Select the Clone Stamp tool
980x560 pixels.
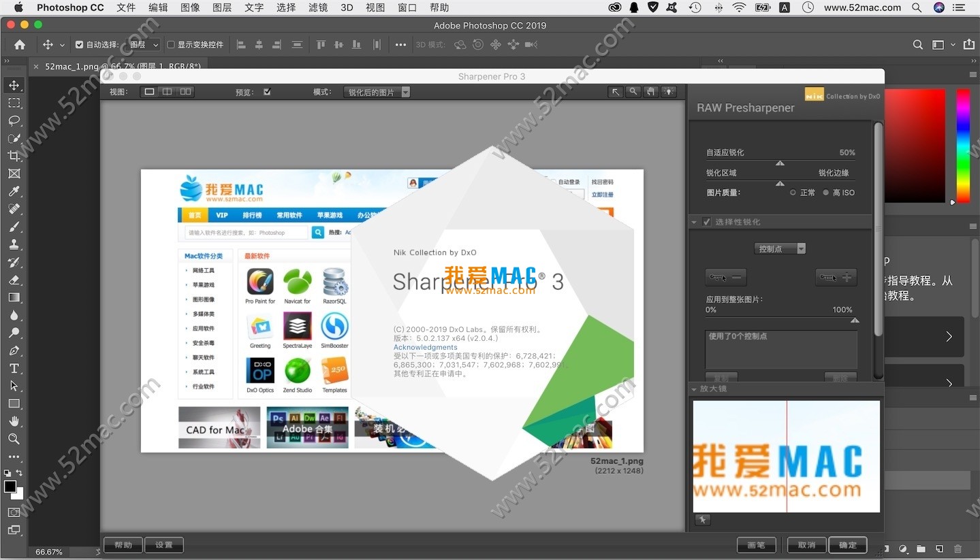(14, 244)
